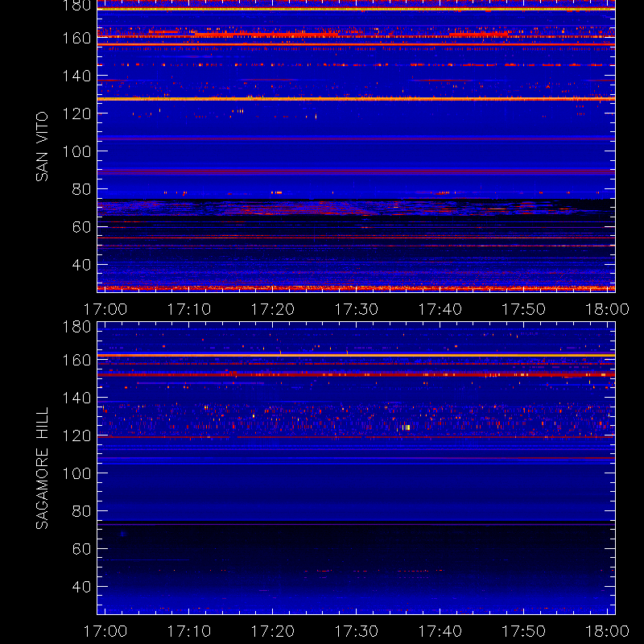Pick the 17:40 time label under San Vito plot
Screen dimensions: 644x644
click(x=440, y=309)
